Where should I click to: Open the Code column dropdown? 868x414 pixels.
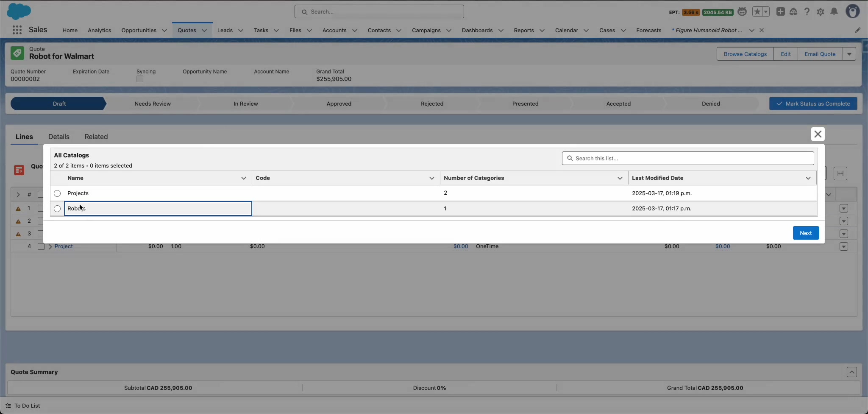pos(432,178)
